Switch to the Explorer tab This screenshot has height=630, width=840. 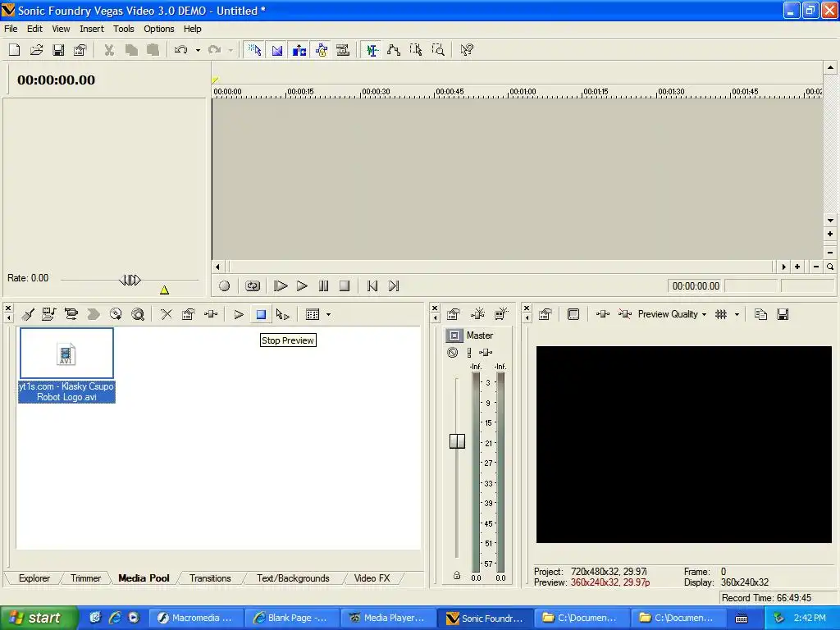[34, 578]
